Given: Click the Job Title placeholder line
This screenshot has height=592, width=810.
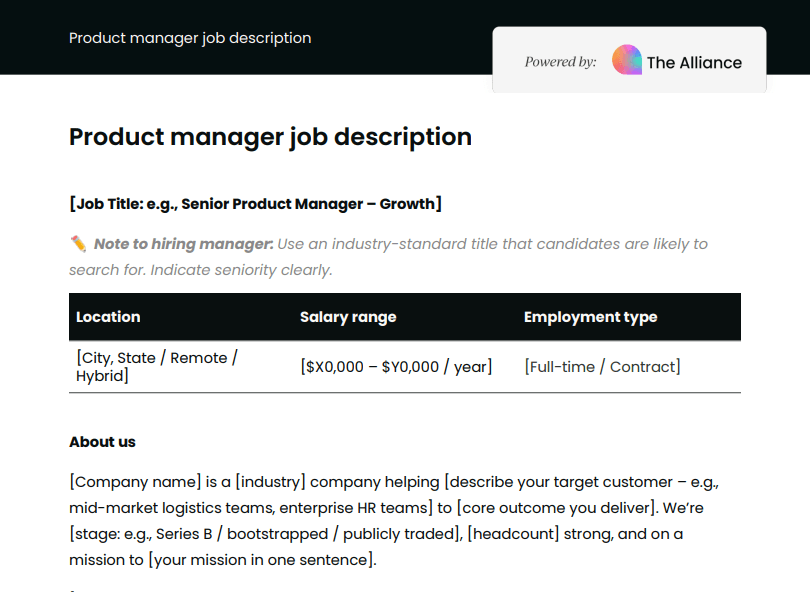Looking at the screenshot, I should 255,204.
